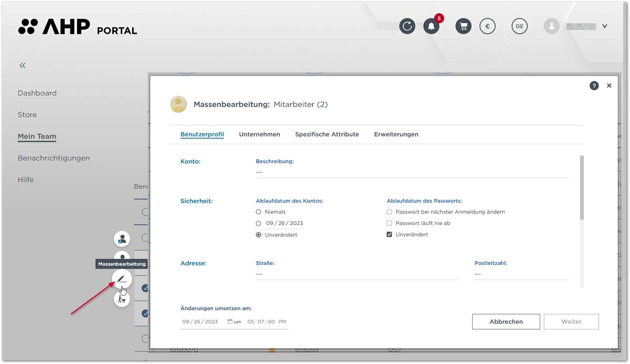
Task: Click the Weiter button
Action: 571,322
